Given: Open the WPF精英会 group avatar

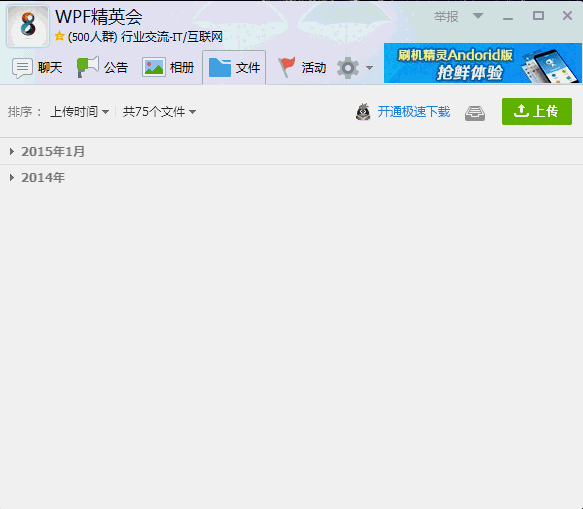Looking at the screenshot, I should click(x=28, y=26).
